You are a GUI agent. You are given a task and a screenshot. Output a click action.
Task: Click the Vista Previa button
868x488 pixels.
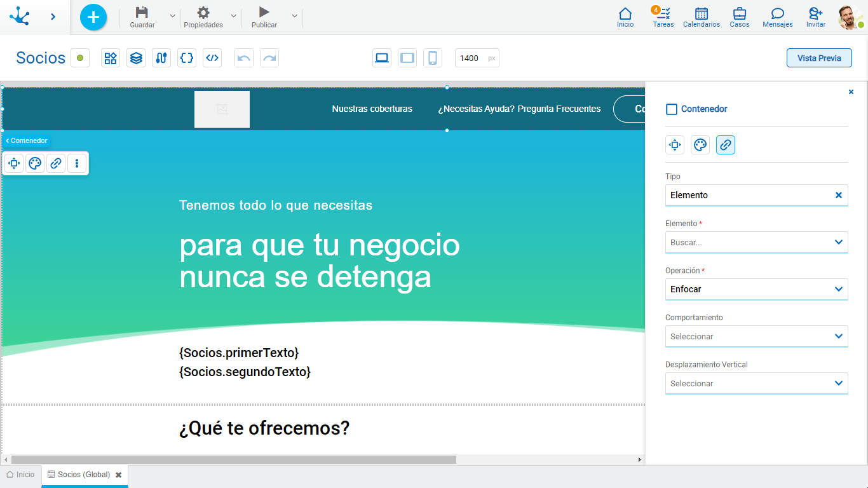(x=819, y=58)
